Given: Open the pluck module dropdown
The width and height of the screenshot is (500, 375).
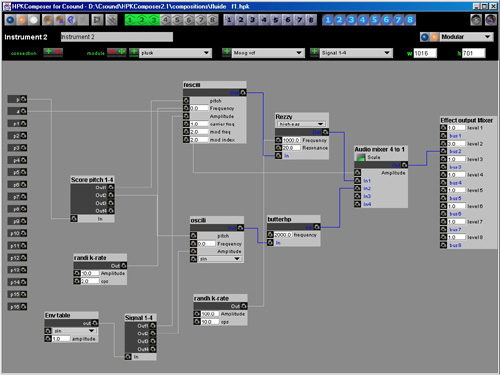Looking at the screenshot, I should pos(175,53).
